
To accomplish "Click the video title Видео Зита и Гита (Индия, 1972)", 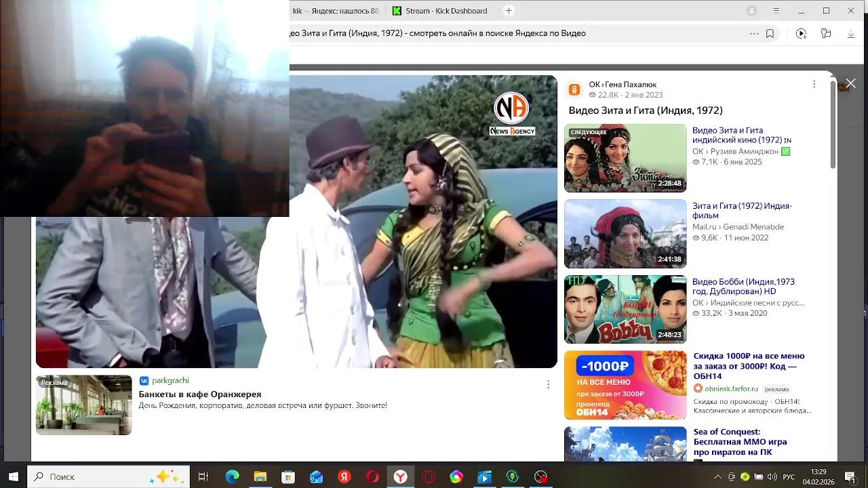I will point(646,110).
